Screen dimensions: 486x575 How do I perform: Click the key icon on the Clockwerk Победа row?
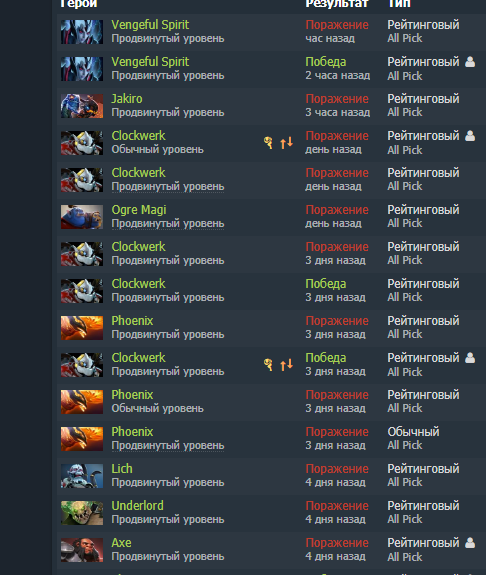coord(268,365)
